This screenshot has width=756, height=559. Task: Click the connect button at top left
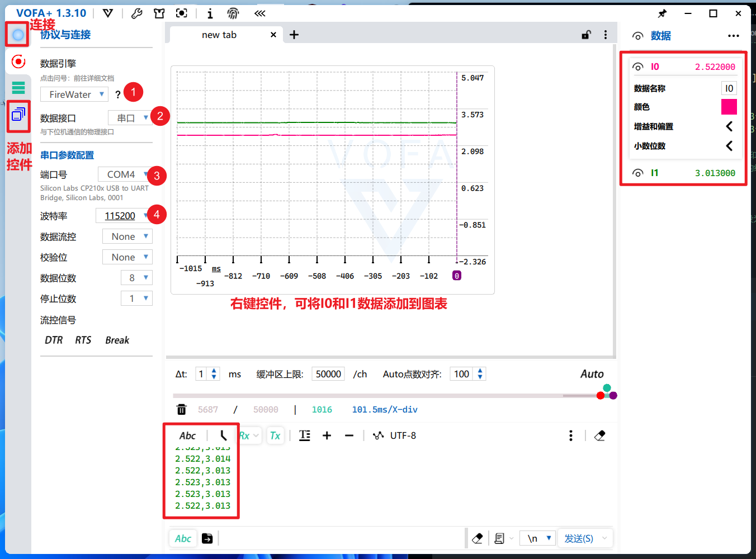18,35
